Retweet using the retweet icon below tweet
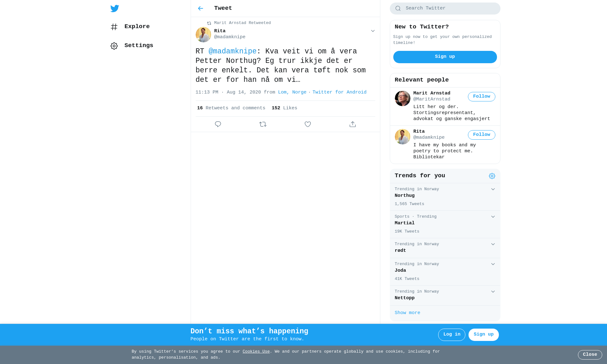This screenshot has height=364, width=607. (263, 124)
